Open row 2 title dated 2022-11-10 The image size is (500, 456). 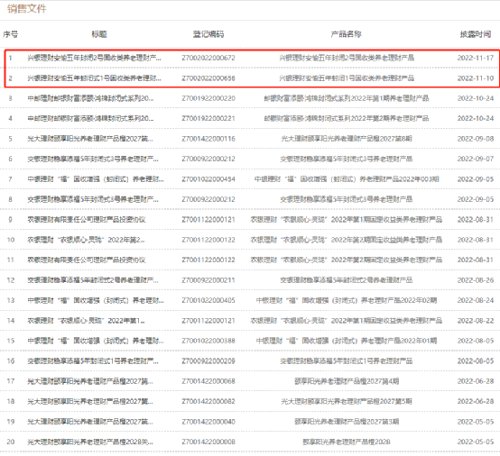[94, 78]
